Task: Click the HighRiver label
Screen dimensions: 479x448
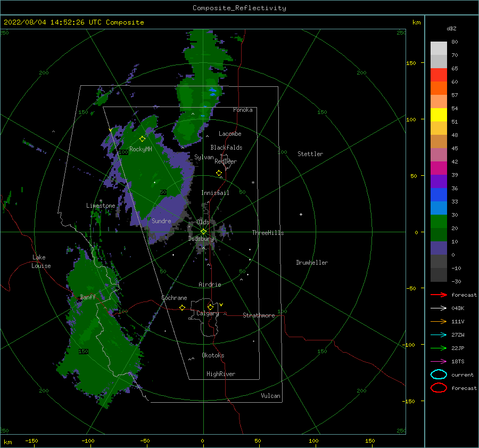Action: coord(221,374)
